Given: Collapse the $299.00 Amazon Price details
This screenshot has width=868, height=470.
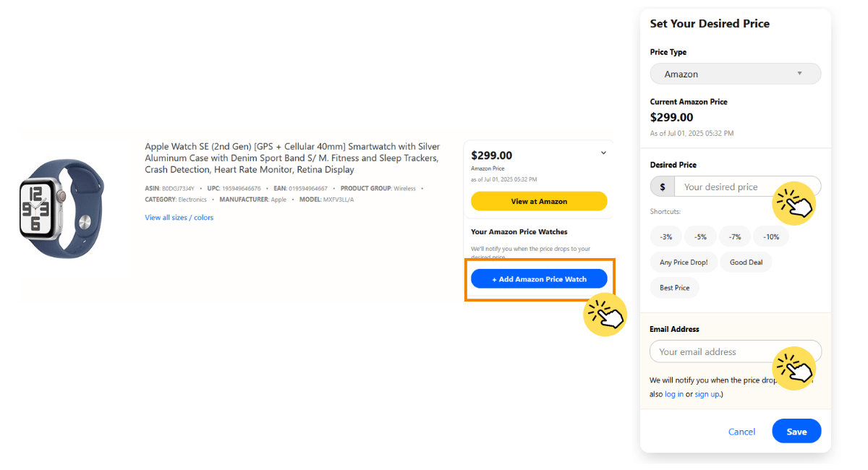Looking at the screenshot, I should coord(603,153).
